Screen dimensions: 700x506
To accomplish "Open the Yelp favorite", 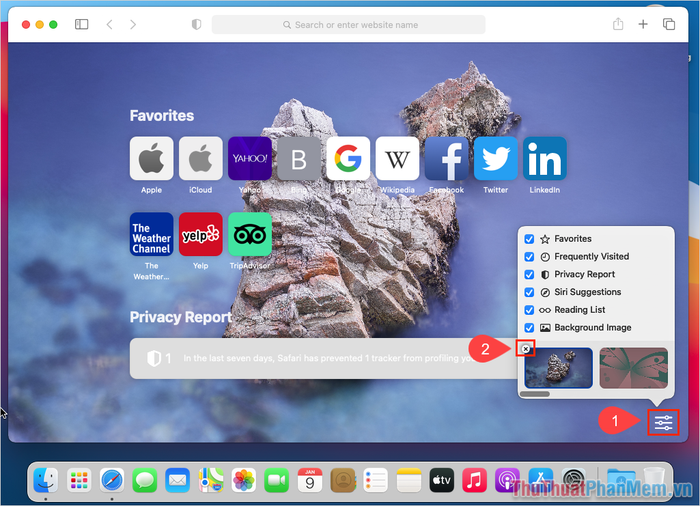I will point(201,234).
